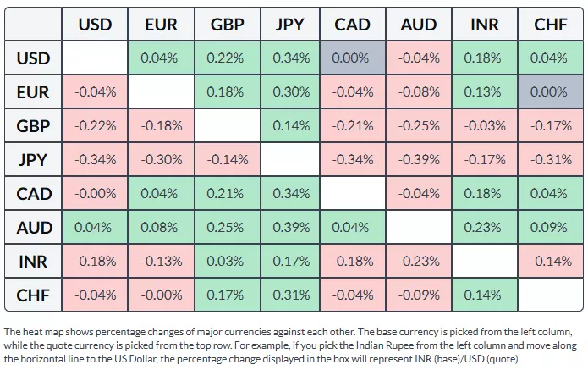Select the GBP/INR cell showing -0.03%
The height and width of the screenshot is (370, 588).
[x=484, y=126]
